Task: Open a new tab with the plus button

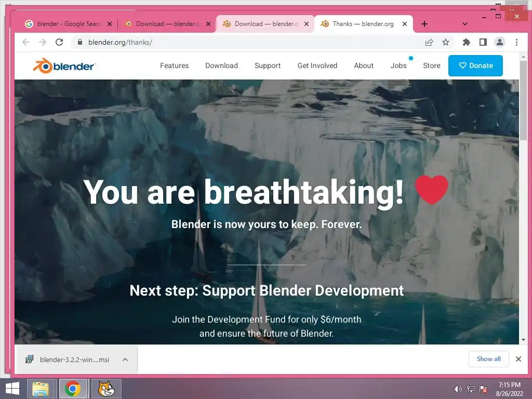Action: coord(424,24)
